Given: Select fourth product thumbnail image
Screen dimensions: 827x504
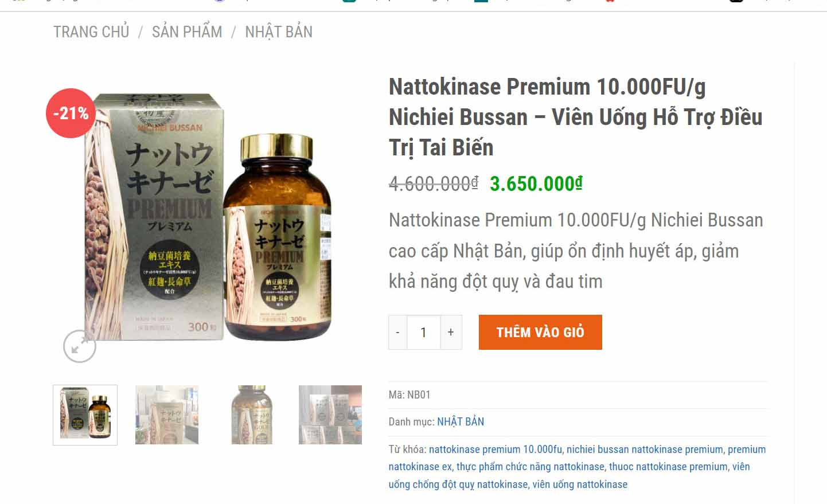Looking at the screenshot, I should [x=330, y=415].
